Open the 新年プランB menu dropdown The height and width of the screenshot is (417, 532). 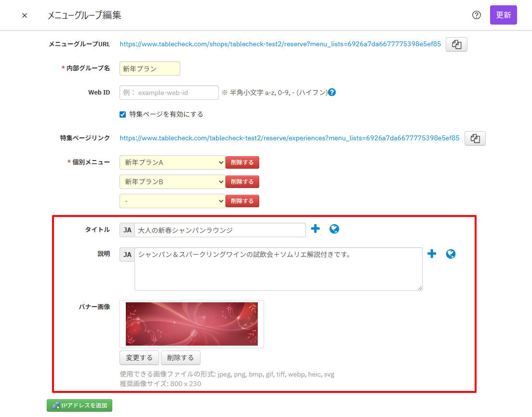(173, 182)
